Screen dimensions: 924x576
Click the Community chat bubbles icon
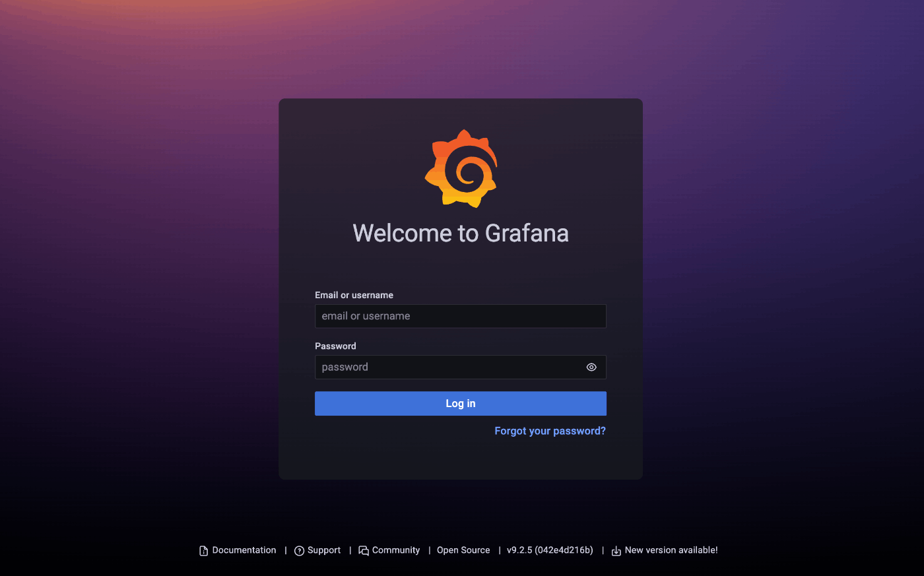pos(364,551)
